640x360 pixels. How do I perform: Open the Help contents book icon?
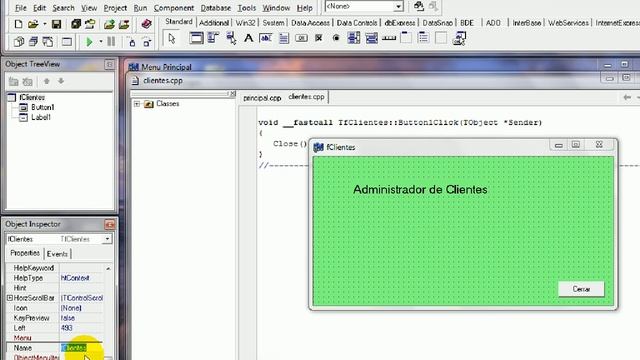pos(146,24)
